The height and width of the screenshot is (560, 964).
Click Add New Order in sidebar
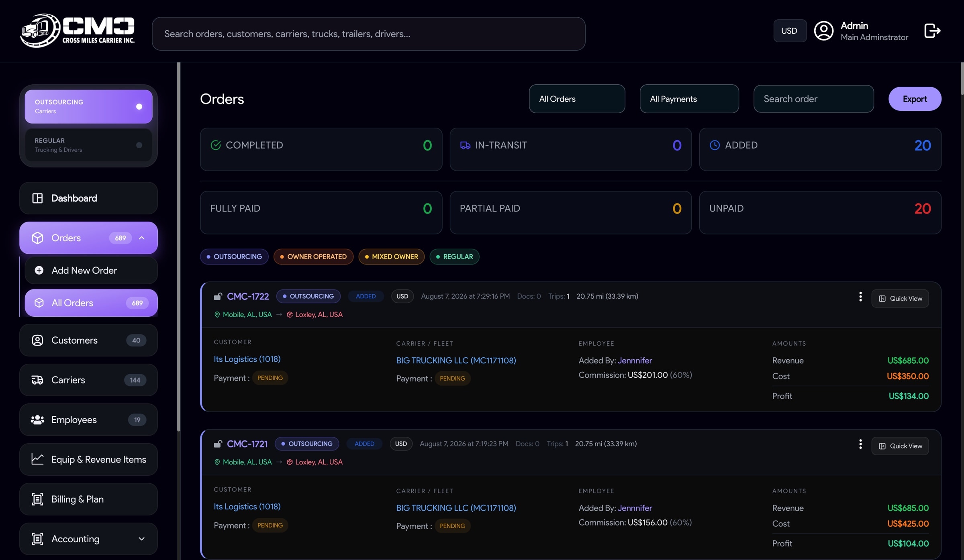pos(91,271)
